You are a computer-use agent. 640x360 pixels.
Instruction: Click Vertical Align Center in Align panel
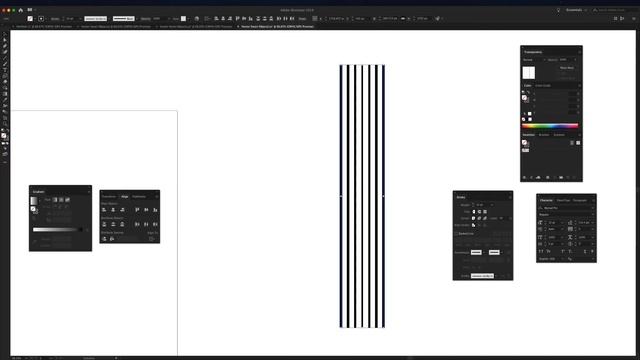point(146,210)
